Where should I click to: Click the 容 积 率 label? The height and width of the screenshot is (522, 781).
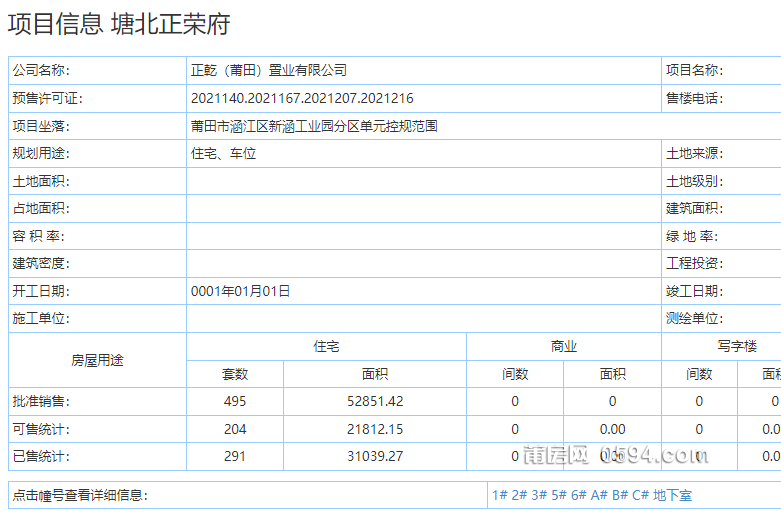38,236
